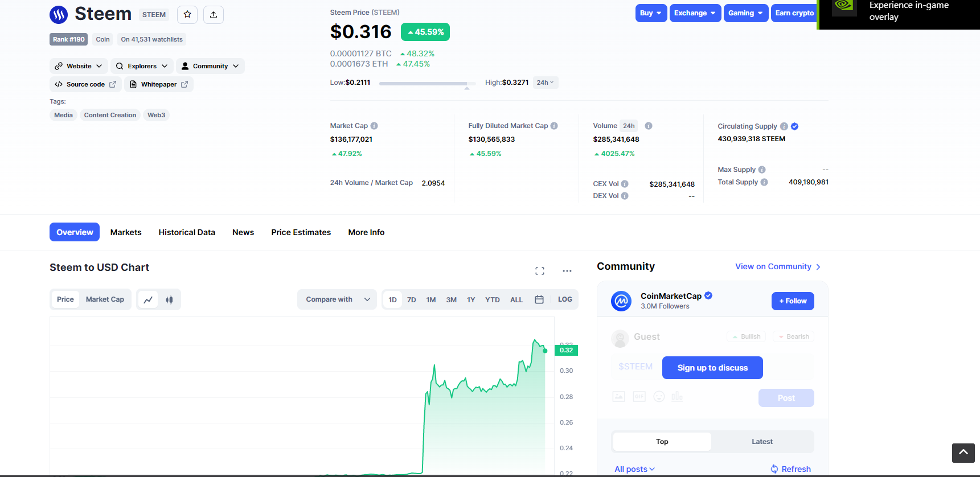Click the share upload icon beside Steem
This screenshot has height=477, width=980.
click(214, 15)
